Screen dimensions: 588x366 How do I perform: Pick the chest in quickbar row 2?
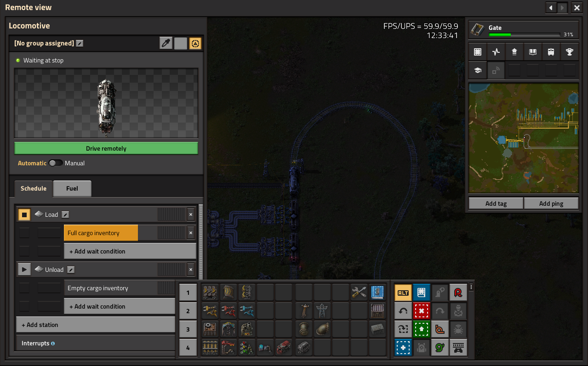coord(377,310)
